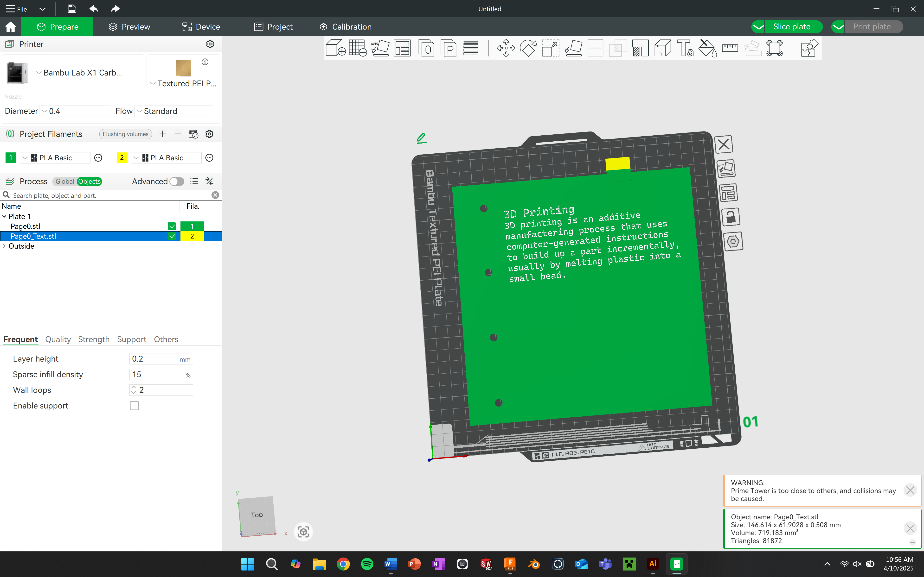Open the Strength settings tab
This screenshot has width=924, height=577.
94,339
